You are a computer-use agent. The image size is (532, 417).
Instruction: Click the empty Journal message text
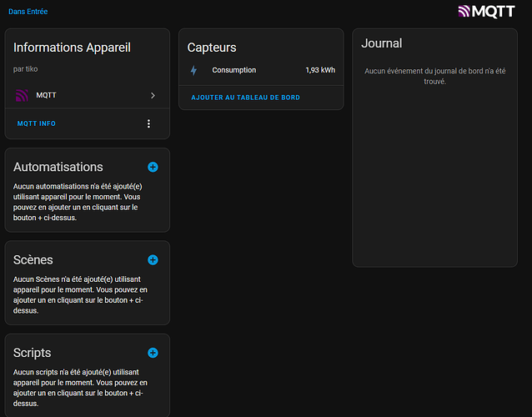(434, 76)
